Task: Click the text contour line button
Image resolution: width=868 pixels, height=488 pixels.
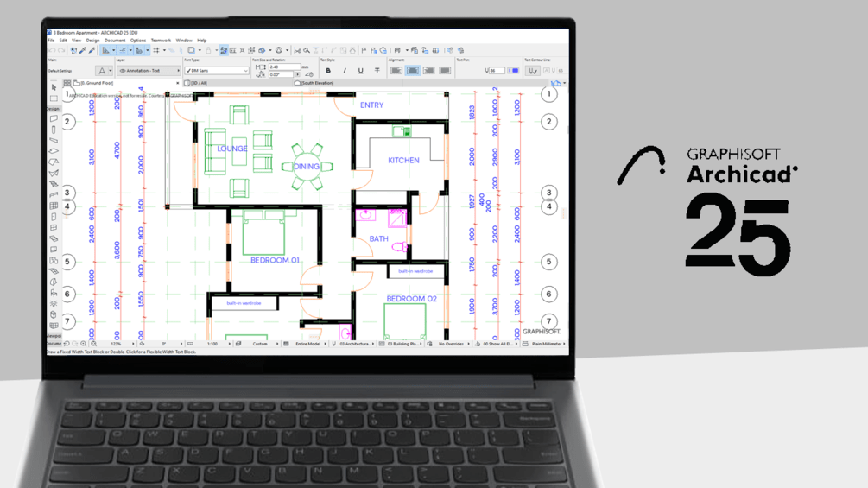Action: pyautogui.click(x=533, y=71)
